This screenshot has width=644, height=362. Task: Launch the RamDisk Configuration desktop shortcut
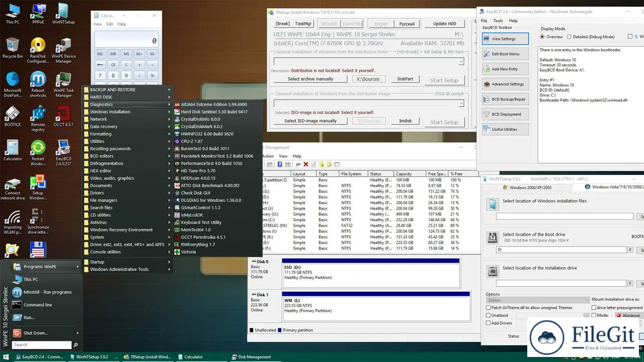(x=38, y=51)
